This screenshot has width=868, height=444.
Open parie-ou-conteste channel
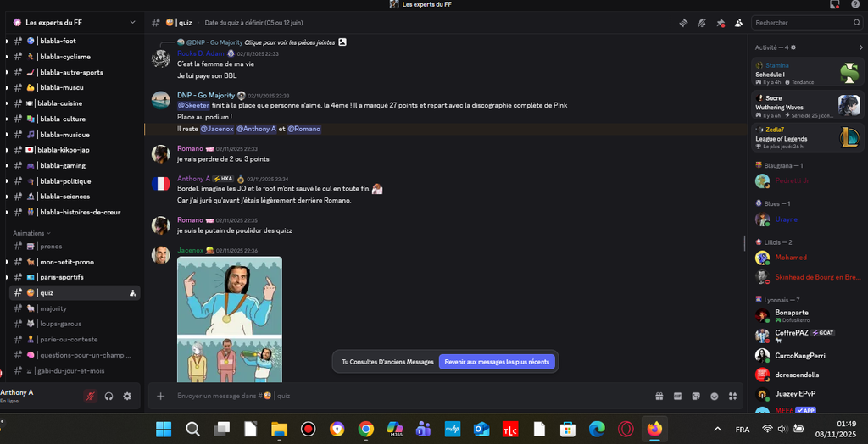[x=75, y=340]
